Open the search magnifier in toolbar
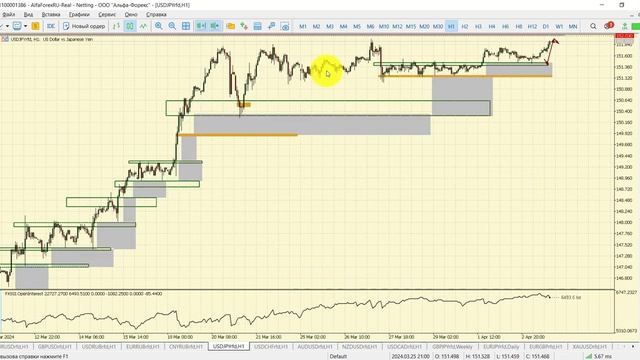 tap(593, 26)
